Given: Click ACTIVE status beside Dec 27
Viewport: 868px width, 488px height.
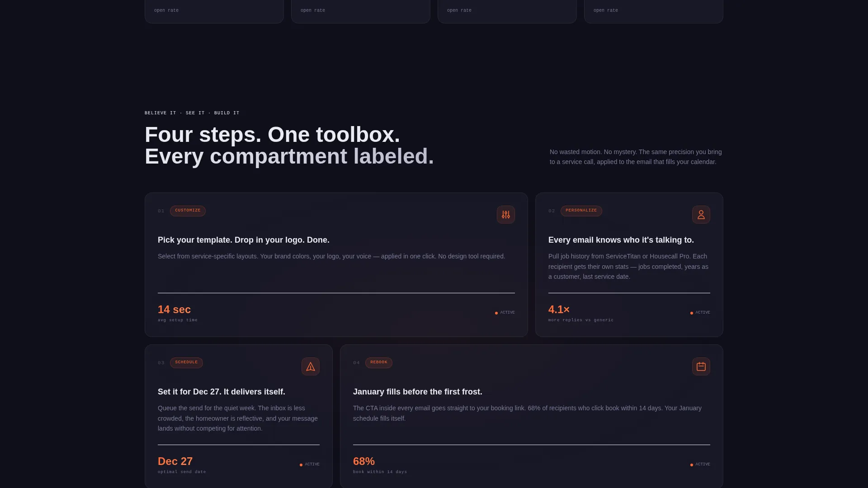Looking at the screenshot, I should coord(310,465).
